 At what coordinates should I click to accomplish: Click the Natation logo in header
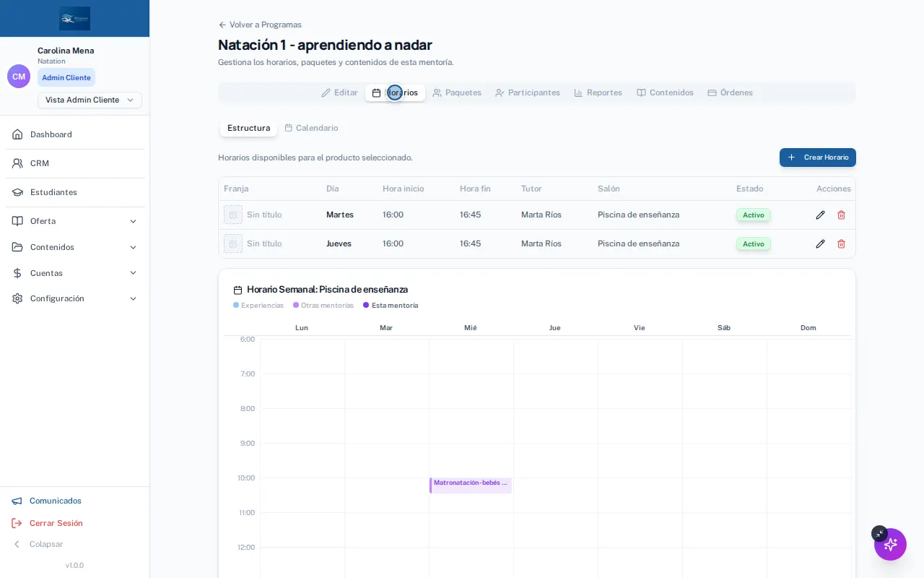click(x=75, y=18)
